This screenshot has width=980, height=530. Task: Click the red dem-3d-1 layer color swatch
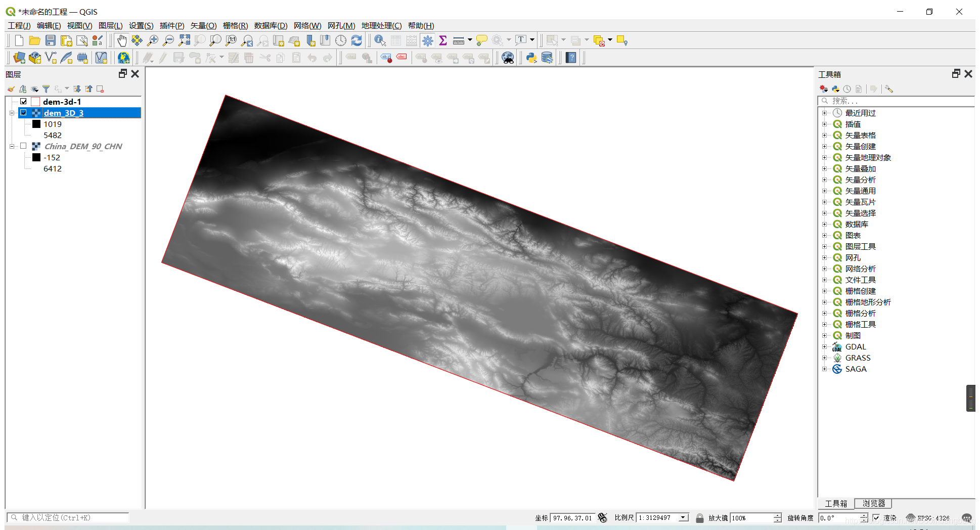pos(35,102)
